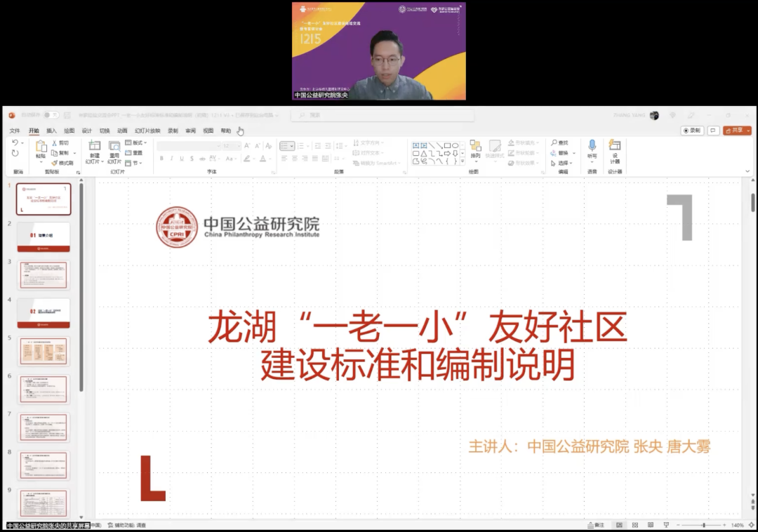Select the text box shape in gallery
Screen dimensions: 758x532
[x=415, y=145]
